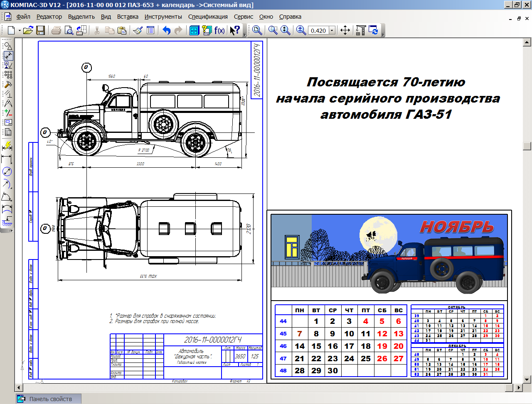Image resolution: width=532 pixels, height=404 pixels.
Task: Click the Панель свойств tab
Action: (49, 399)
